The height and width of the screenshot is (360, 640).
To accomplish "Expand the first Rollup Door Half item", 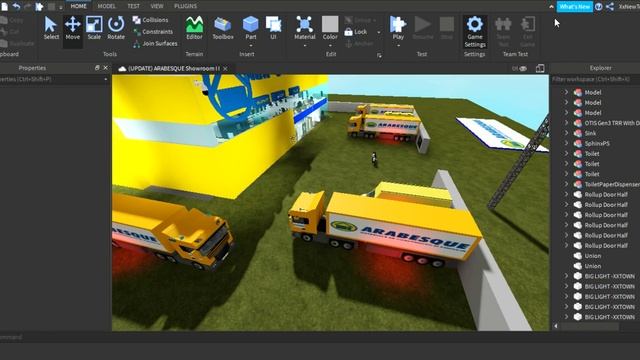I will [566, 194].
